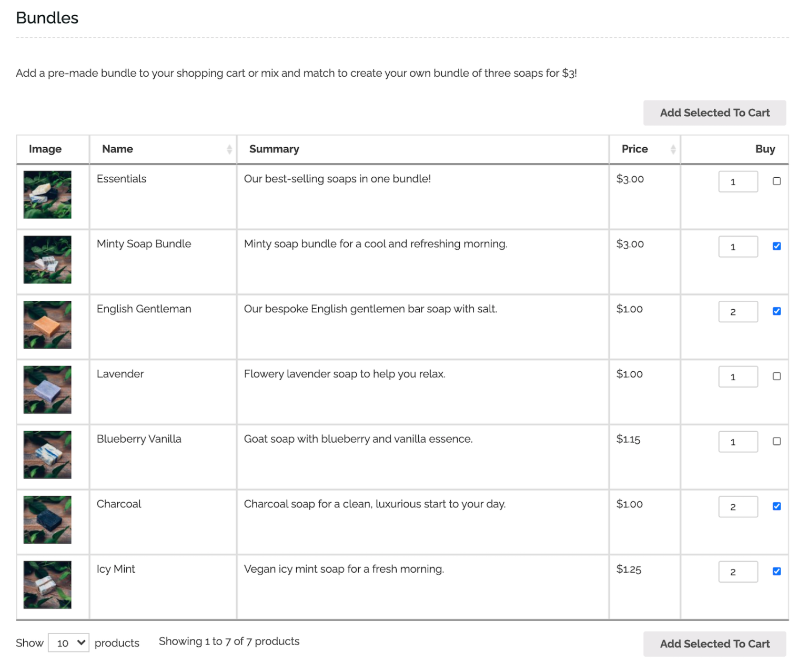Click the top Add Selected To Cart button

tap(714, 113)
